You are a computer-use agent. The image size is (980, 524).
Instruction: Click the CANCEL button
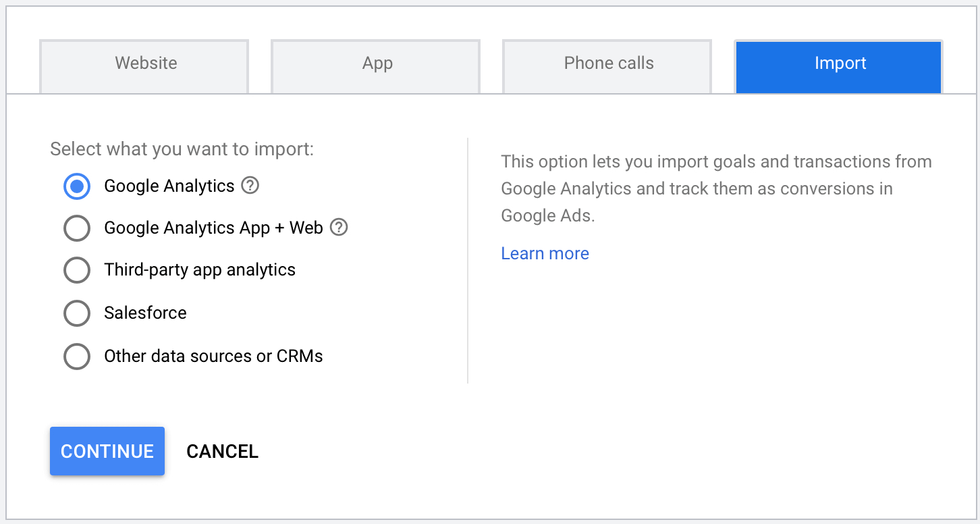point(222,451)
